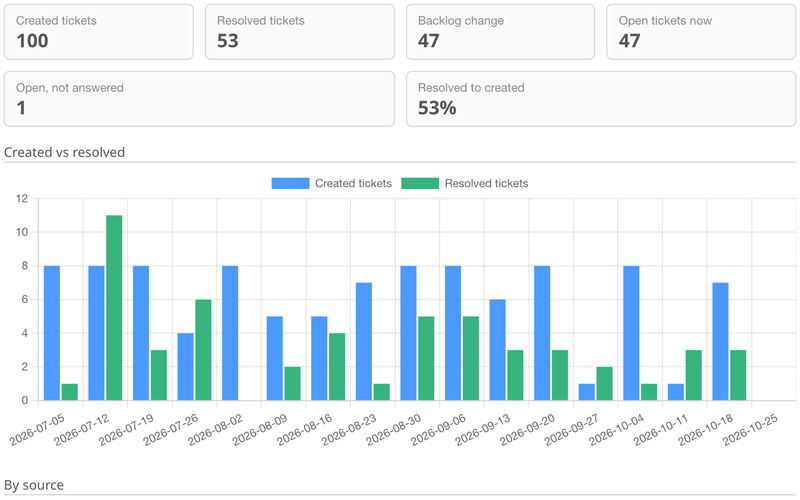Screen dimensions: 800x500
Task: Click the green resolved bar for 2026-07-26
Action: (x=204, y=350)
